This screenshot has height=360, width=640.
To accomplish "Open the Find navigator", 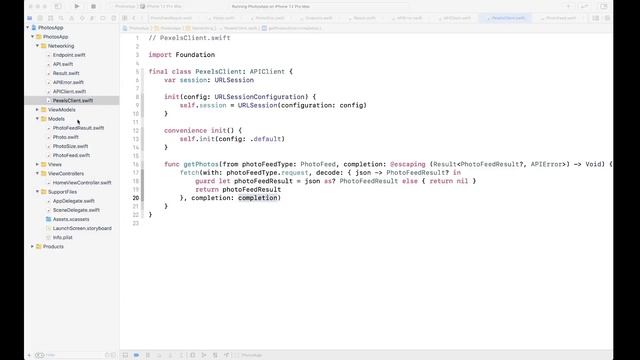I will pos(61,18).
